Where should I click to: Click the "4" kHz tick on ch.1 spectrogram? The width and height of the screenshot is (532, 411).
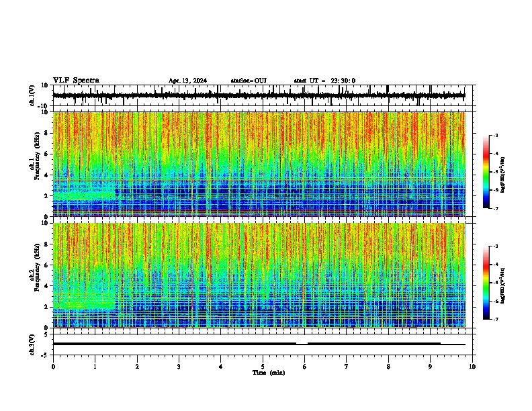(47, 175)
